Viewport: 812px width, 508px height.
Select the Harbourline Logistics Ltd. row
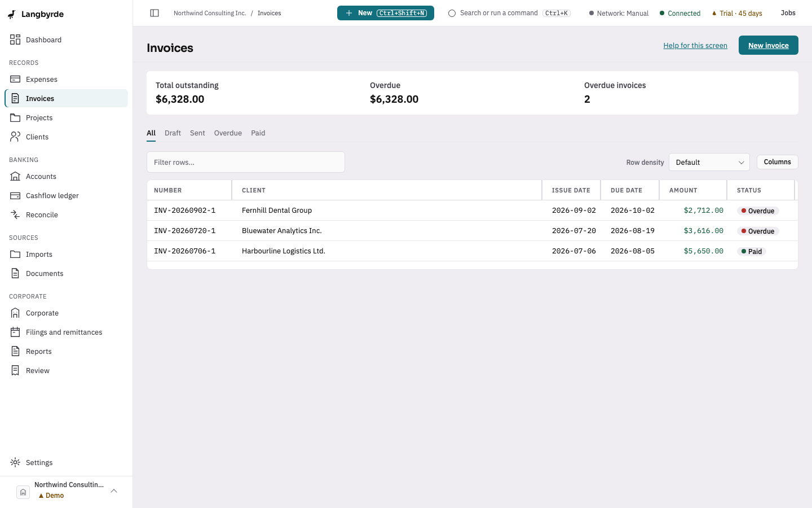pyautogui.click(x=473, y=251)
